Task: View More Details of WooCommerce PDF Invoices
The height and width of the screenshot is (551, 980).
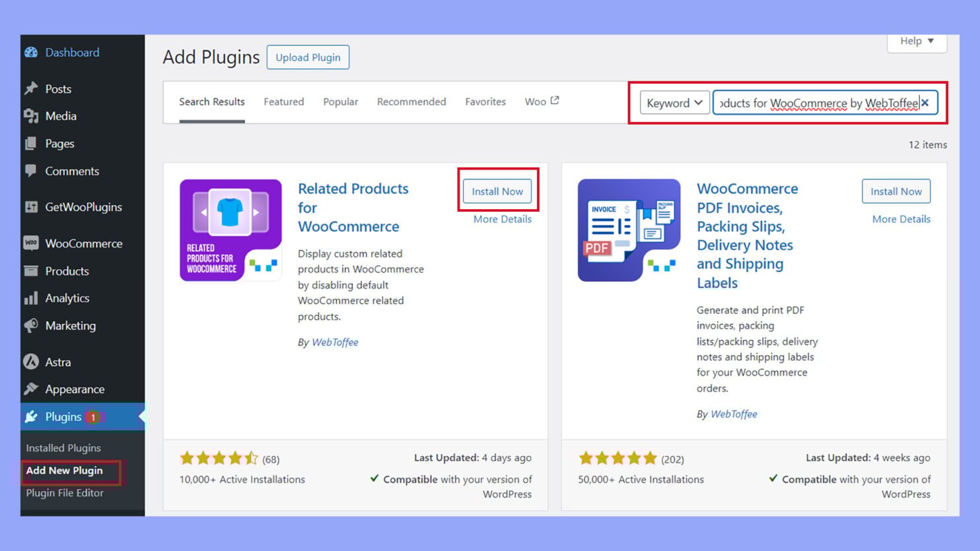Action: point(901,218)
